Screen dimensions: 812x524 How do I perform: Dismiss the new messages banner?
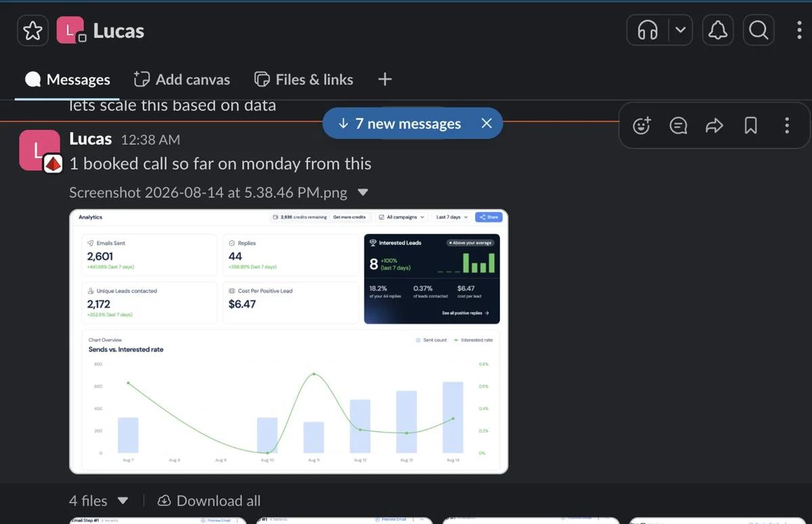click(x=486, y=123)
